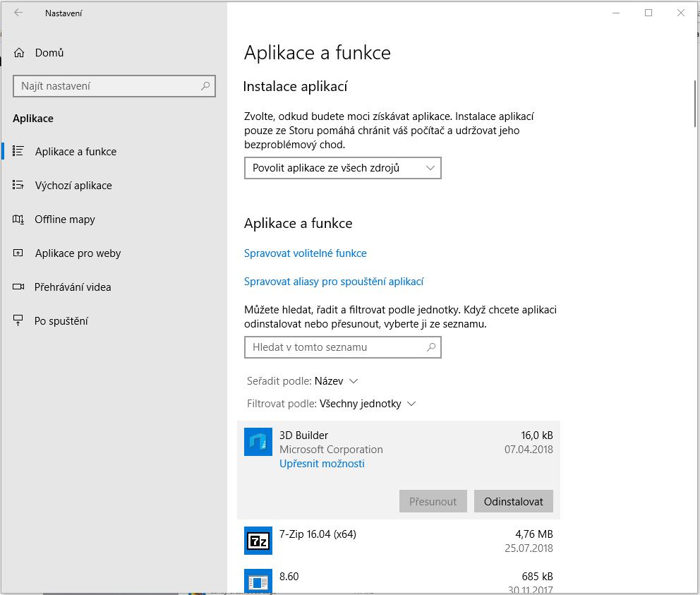Click the 3D Builder app icon
The height and width of the screenshot is (595, 700).
(x=258, y=442)
